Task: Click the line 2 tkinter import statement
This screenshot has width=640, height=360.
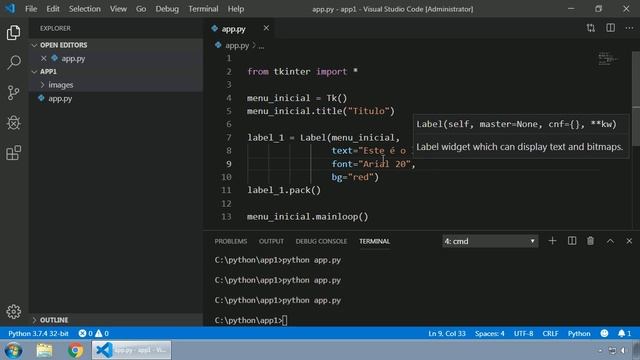Action: [x=302, y=71]
